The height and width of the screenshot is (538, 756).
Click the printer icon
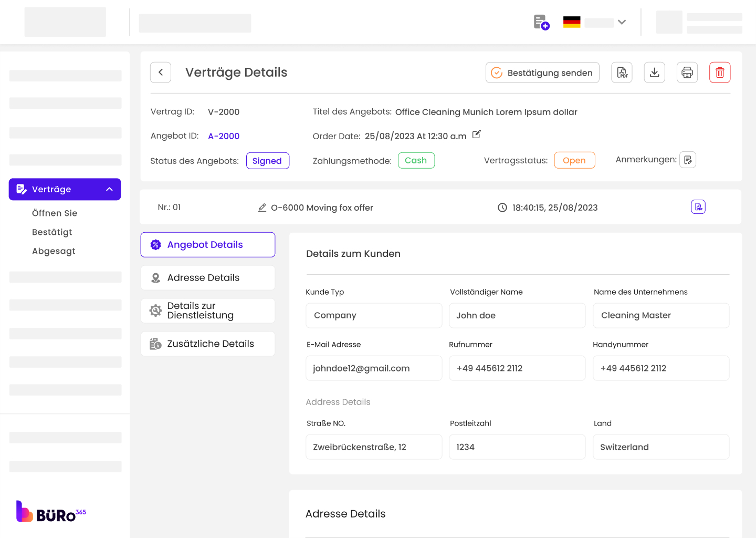coord(687,73)
